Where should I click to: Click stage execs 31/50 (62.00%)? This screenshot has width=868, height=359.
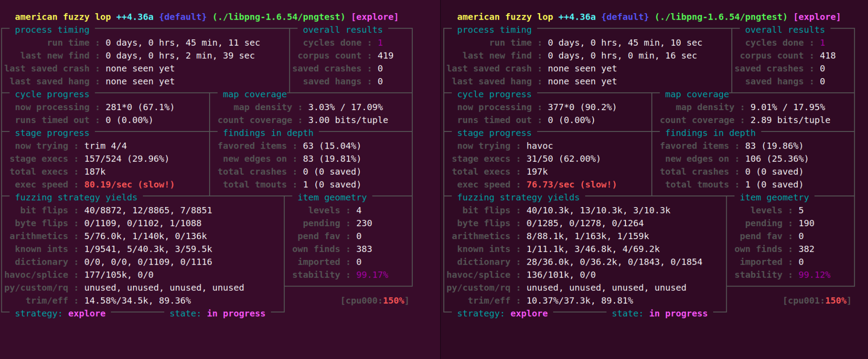(x=563, y=159)
